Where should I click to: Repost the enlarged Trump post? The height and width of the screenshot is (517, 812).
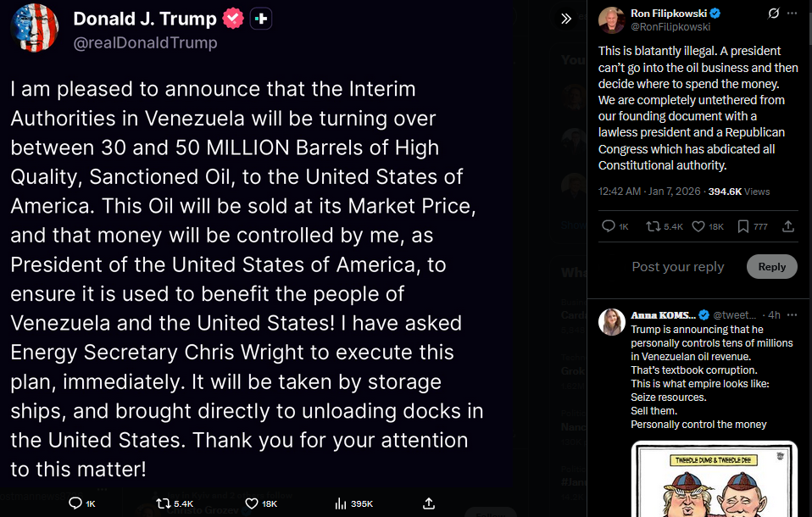point(164,503)
